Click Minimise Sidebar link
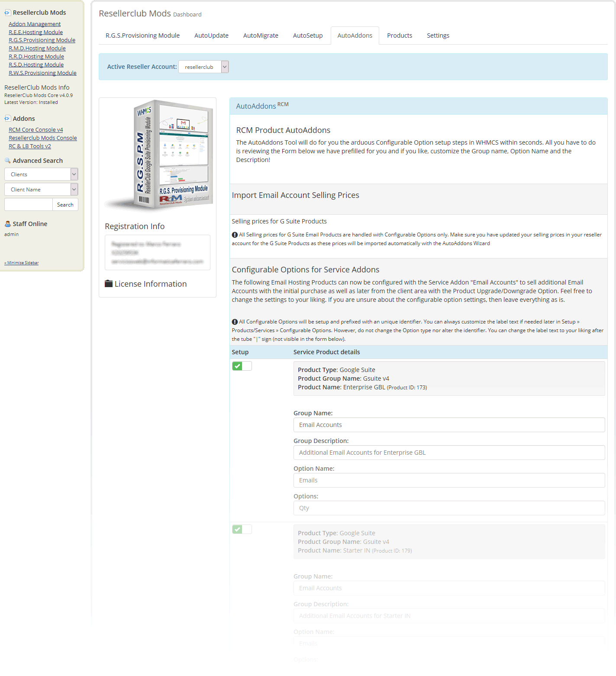The height and width of the screenshot is (676, 616). click(22, 263)
